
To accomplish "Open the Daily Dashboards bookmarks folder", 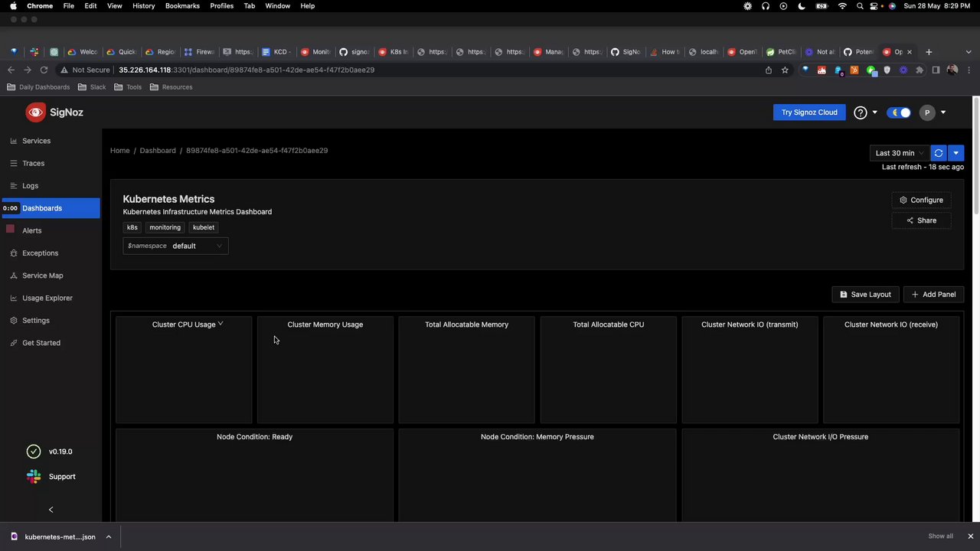I will (38, 87).
